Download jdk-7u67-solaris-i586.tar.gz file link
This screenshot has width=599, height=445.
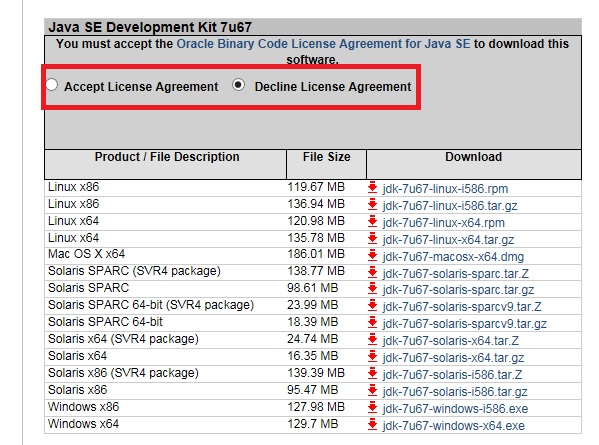[x=455, y=392]
